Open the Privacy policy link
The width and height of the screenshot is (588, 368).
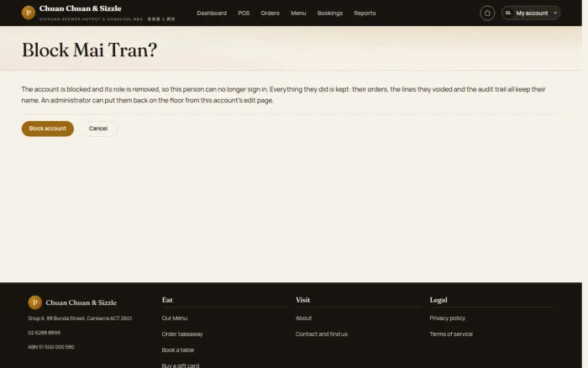pos(448,318)
